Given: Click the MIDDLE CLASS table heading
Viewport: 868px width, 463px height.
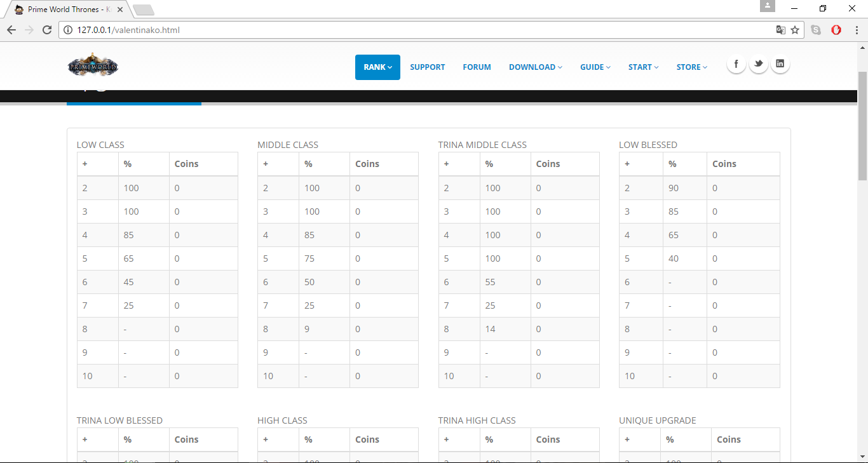Looking at the screenshot, I should click(288, 145).
